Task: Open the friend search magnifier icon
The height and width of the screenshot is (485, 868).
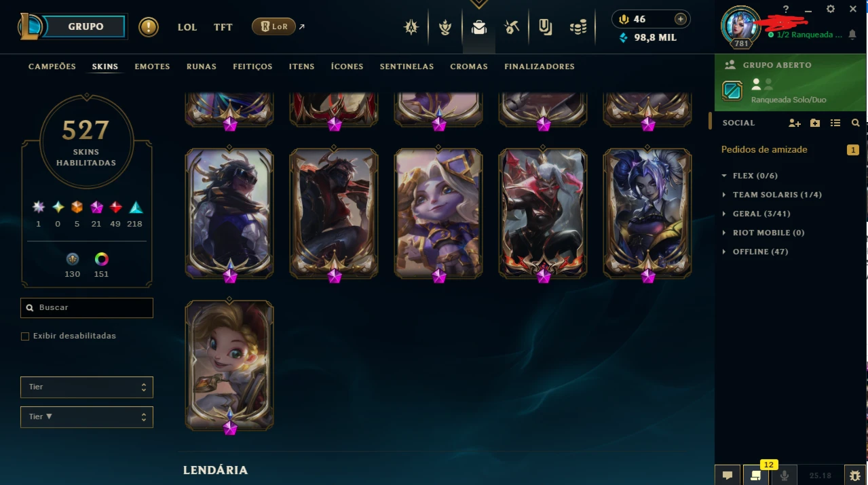Action: point(856,123)
